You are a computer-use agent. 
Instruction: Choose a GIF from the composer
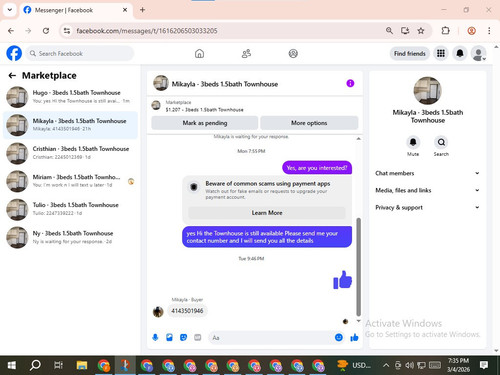[198, 338]
